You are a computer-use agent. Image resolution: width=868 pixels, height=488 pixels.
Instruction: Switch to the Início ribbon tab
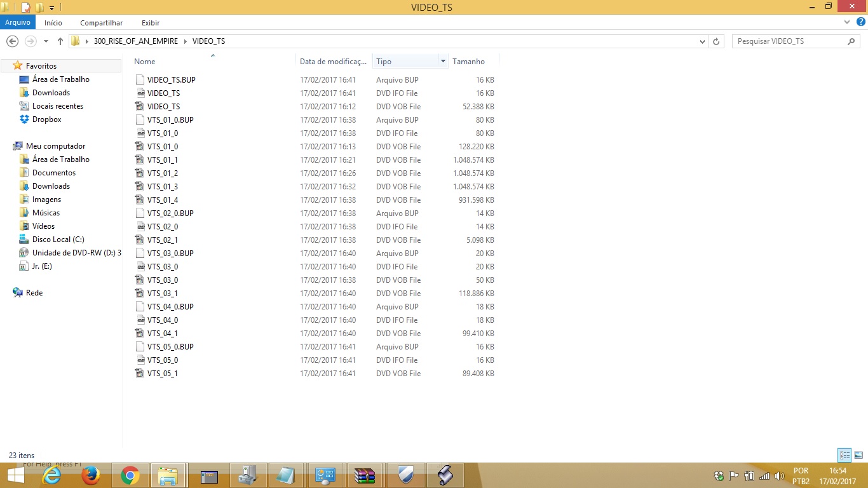(x=53, y=23)
